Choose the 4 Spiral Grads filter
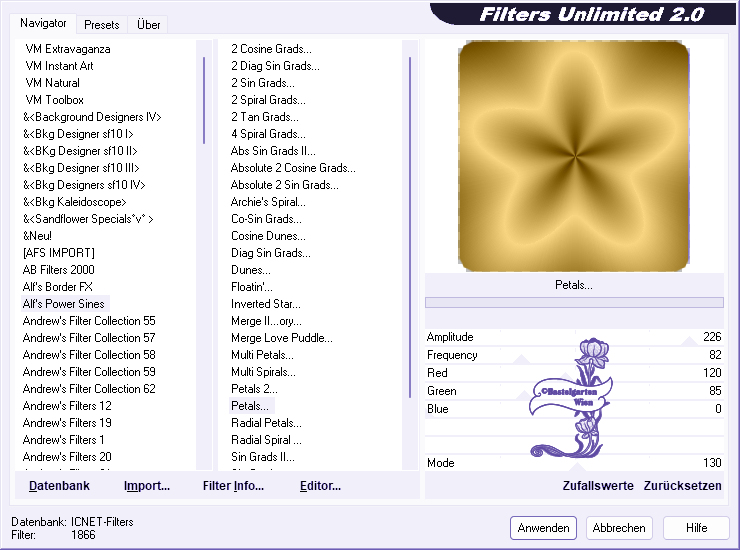The height and width of the screenshot is (550, 740). pyautogui.click(x=268, y=134)
